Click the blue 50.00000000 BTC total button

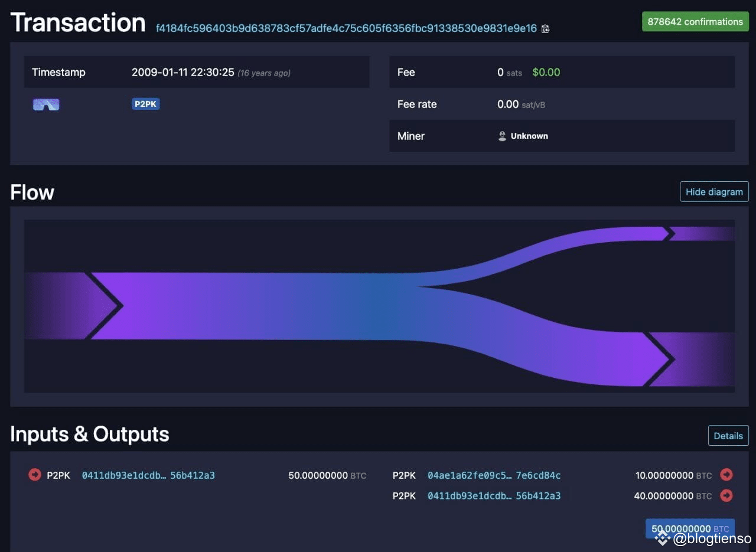[x=690, y=528]
